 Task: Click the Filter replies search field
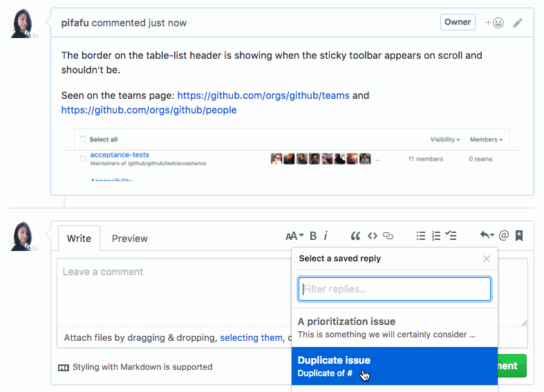(394, 289)
